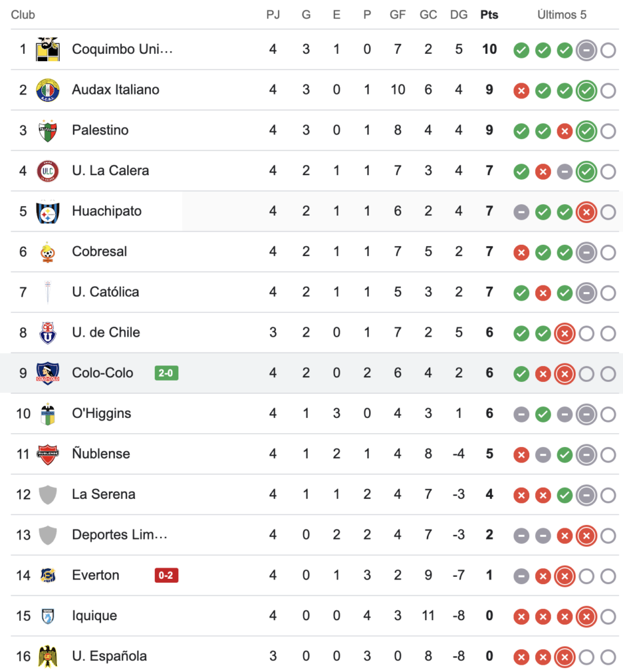Click the Club column header
This screenshot has width=623, height=672.
(23, 14)
